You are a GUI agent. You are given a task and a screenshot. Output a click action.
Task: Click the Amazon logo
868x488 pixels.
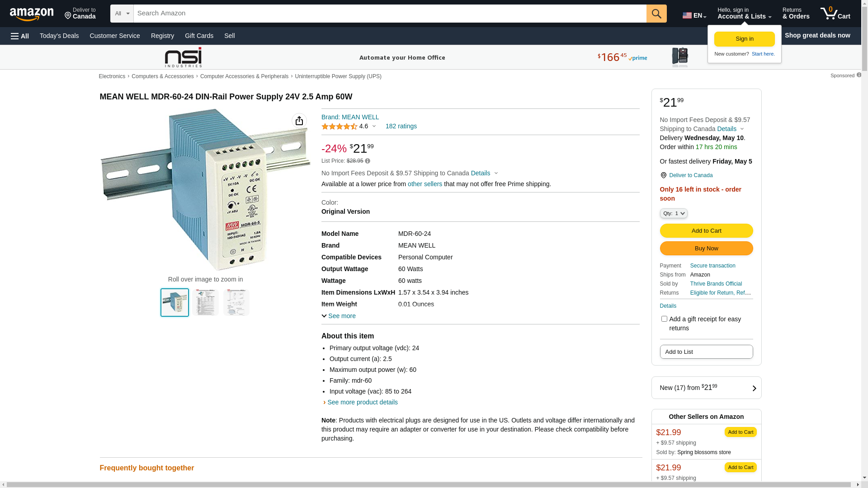pyautogui.click(x=32, y=14)
